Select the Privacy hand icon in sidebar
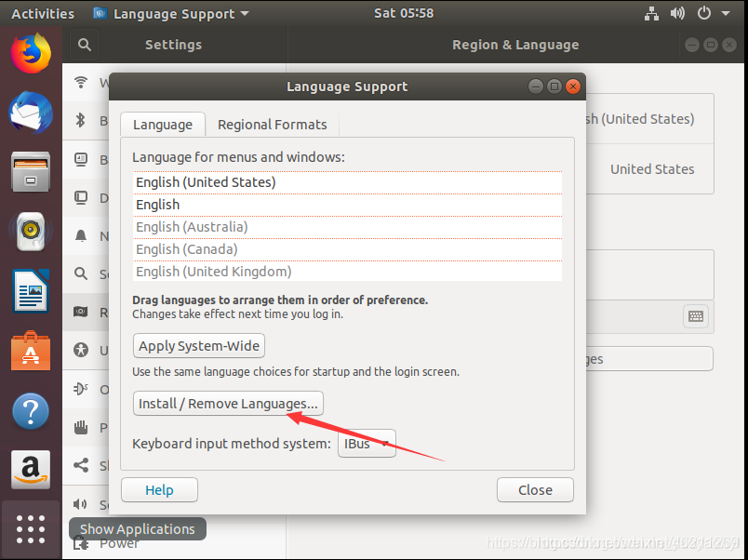The height and width of the screenshot is (560, 748). [81, 427]
